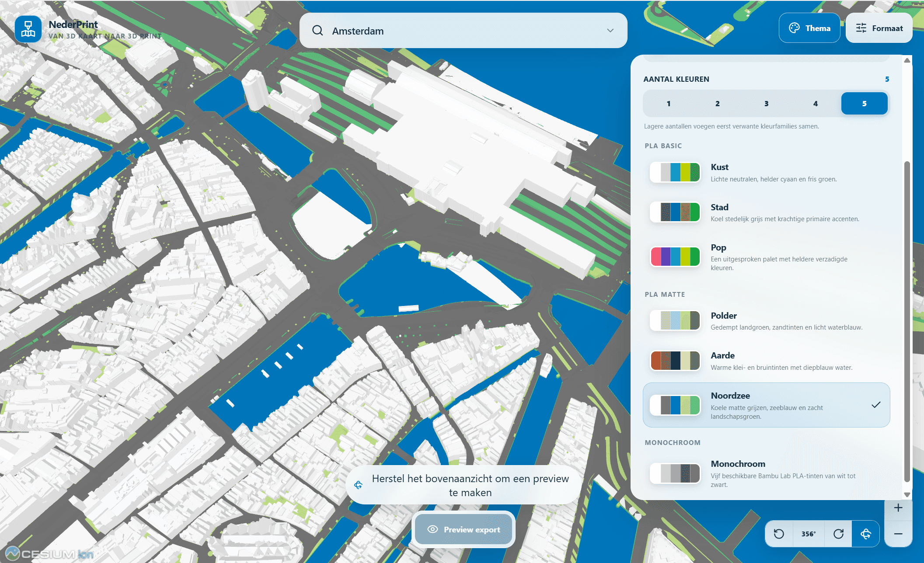Viewport: 924px width, 563px height.
Task: Click the theme panel scrollbar up arrow
Action: (907, 60)
